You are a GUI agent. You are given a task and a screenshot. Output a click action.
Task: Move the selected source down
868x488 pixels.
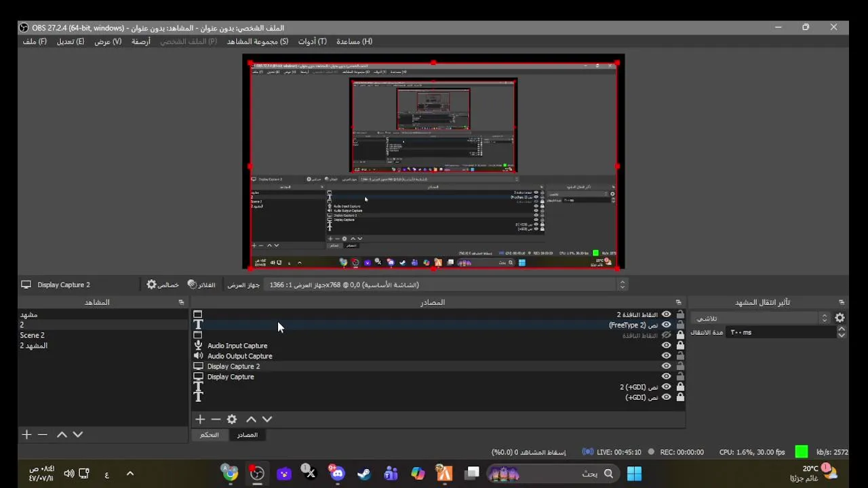pos(267,420)
